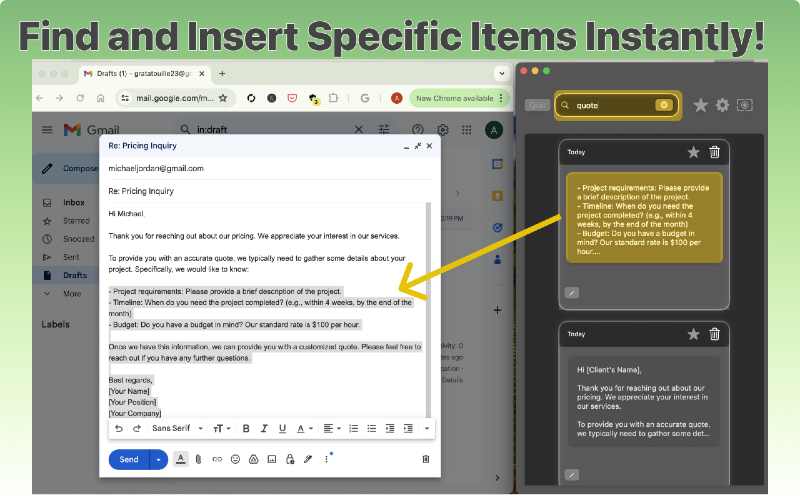Delete the Project requirements clip
The height and width of the screenshot is (500, 800).
coord(714,152)
